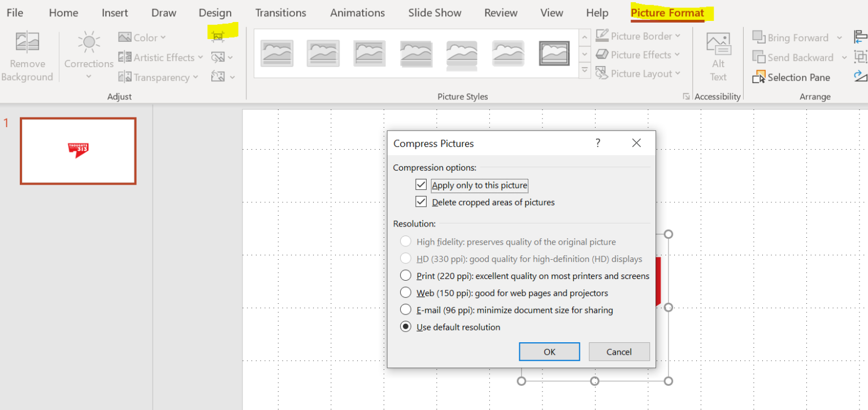The image size is (868, 410).
Task: Open the Alt Text pane
Action: (x=718, y=56)
